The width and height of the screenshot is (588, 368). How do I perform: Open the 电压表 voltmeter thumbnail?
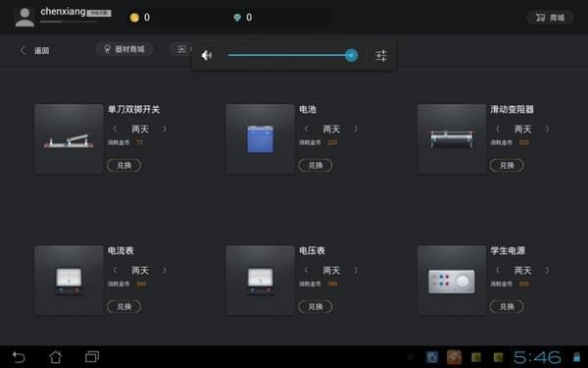coord(261,281)
